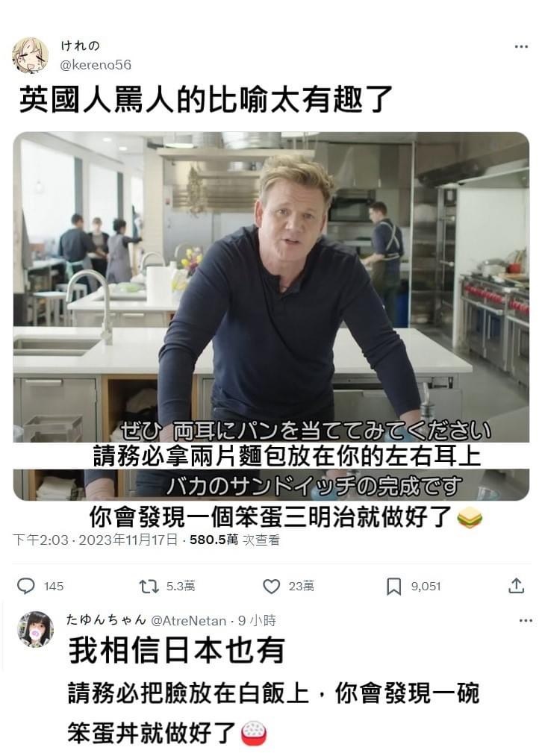Open the more options dots on kereno56 tweet
Image resolution: width=542 pixels, height=756 pixels.
(521, 47)
